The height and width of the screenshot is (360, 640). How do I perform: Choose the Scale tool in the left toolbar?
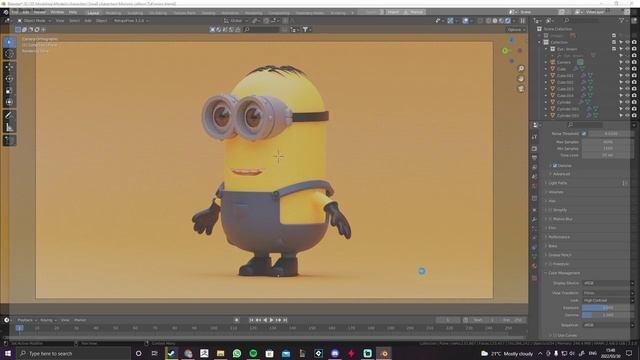click(9, 91)
